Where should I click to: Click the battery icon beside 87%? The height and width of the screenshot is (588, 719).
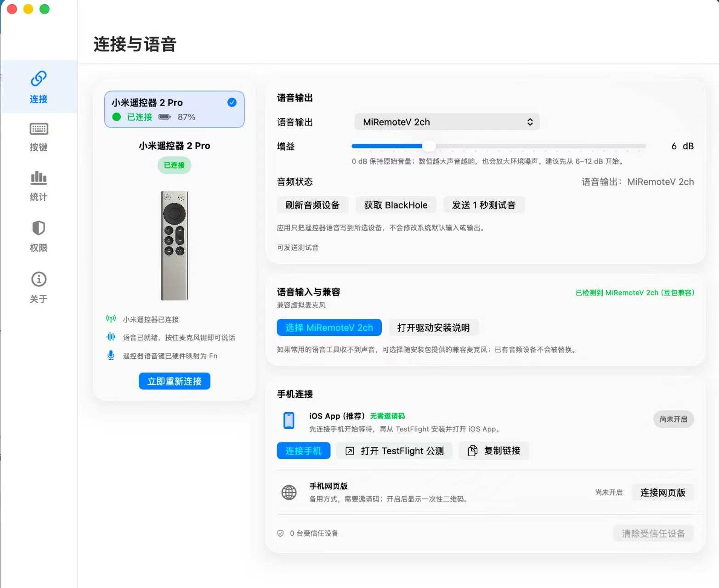pyautogui.click(x=164, y=117)
